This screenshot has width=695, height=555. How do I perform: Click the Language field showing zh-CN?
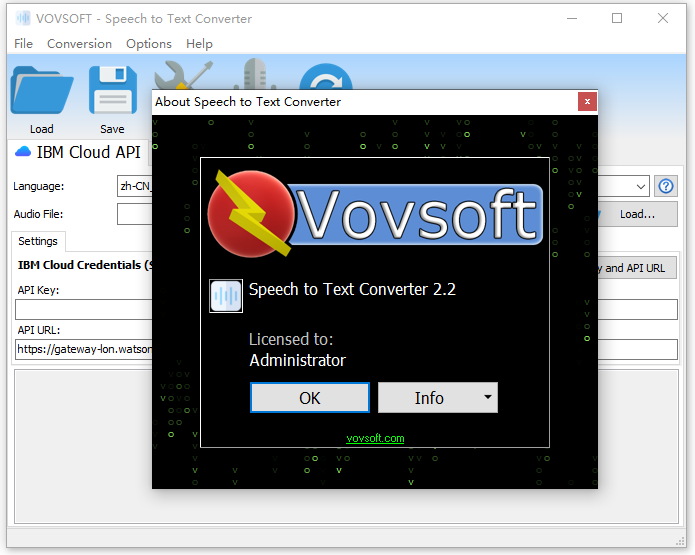click(x=135, y=186)
